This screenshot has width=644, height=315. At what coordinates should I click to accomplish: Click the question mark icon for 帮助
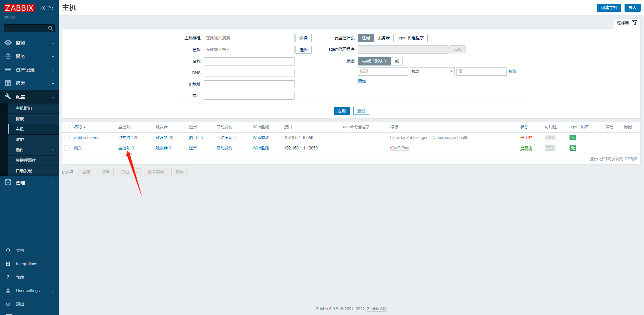coord(8,277)
